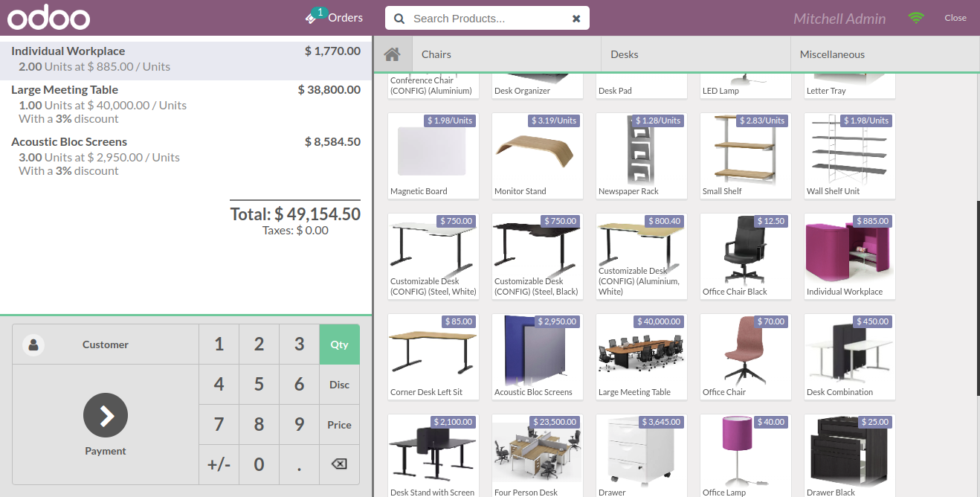The width and height of the screenshot is (980, 497).
Task: Switch to the Desks category
Action: (696, 54)
